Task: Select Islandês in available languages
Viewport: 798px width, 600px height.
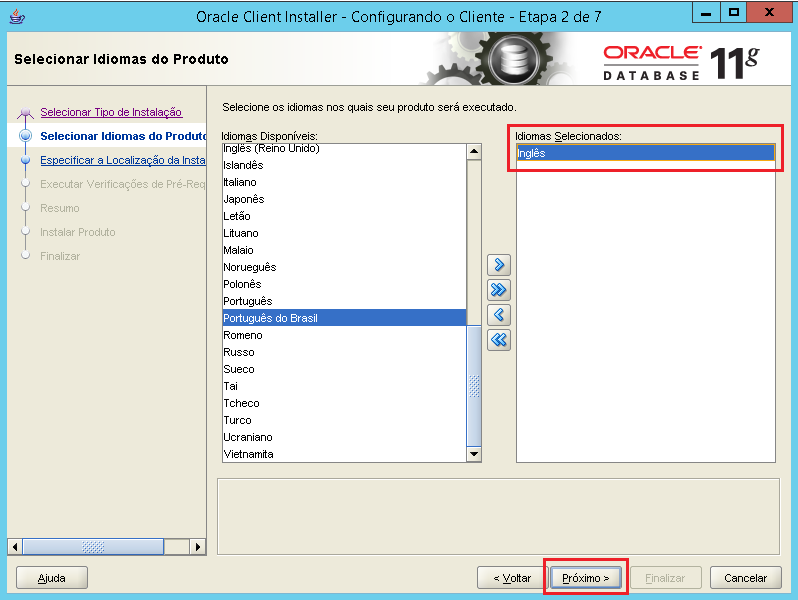Action: [344, 165]
